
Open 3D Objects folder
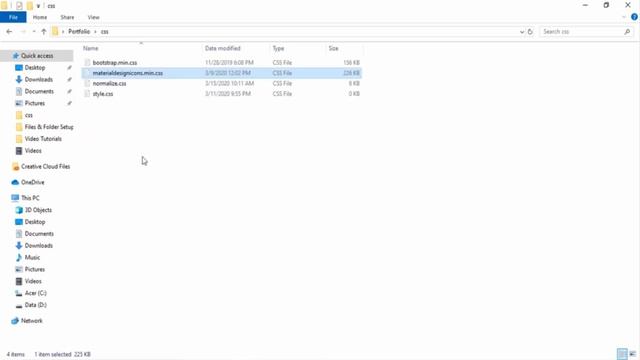point(38,210)
